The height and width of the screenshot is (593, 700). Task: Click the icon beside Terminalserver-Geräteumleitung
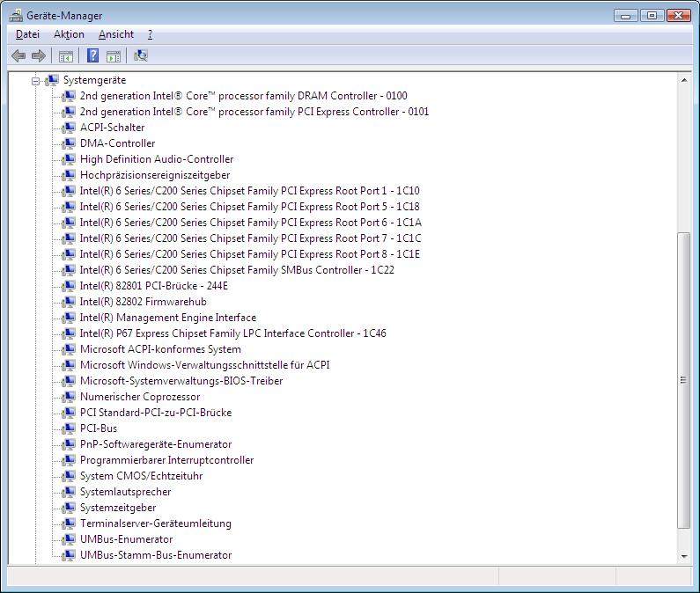pyautogui.click(x=69, y=523)
